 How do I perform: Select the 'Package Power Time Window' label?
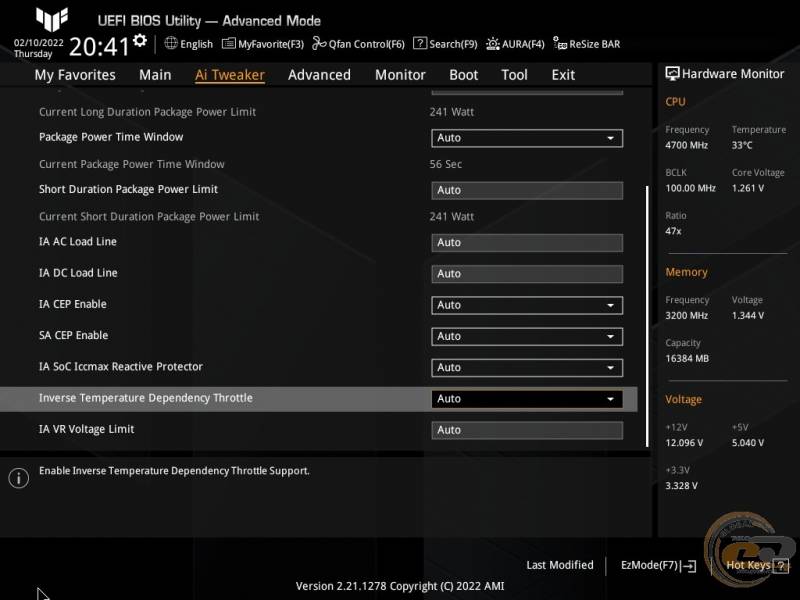point(111,137)
